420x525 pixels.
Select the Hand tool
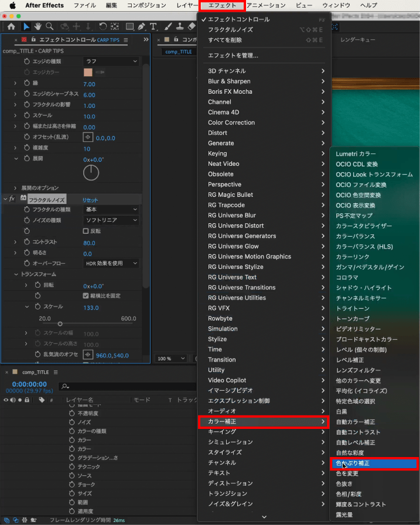pyautogui.click(x=37, y=27)
